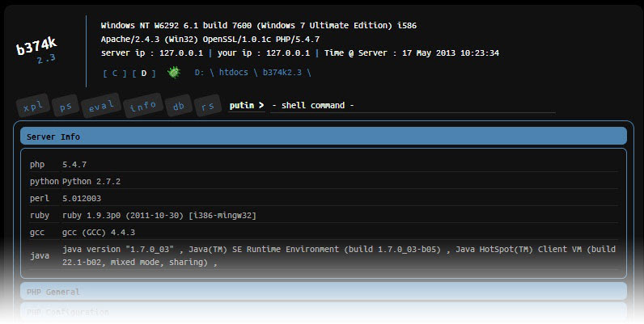Screen dimensions: 644x324
Task: Select the java version row
Action: tap(324, 255)
